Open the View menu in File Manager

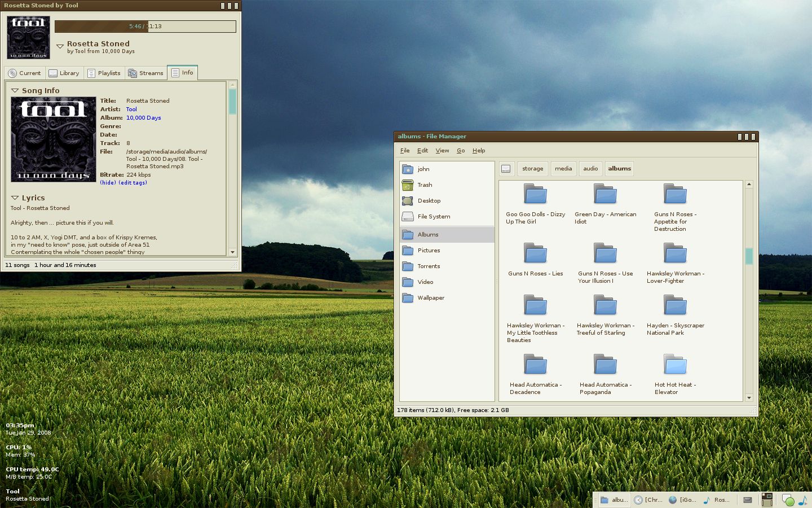[442, 150]
